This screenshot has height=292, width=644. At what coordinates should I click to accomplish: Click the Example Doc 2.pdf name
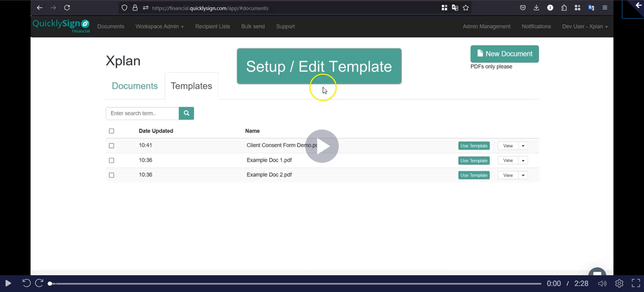pos(269,175)
